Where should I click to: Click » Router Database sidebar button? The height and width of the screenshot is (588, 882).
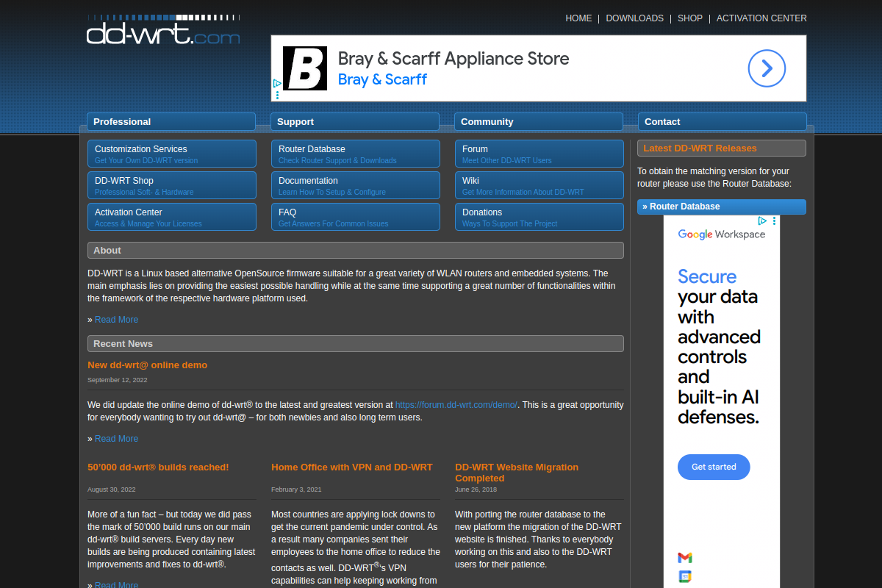point(722,207)
